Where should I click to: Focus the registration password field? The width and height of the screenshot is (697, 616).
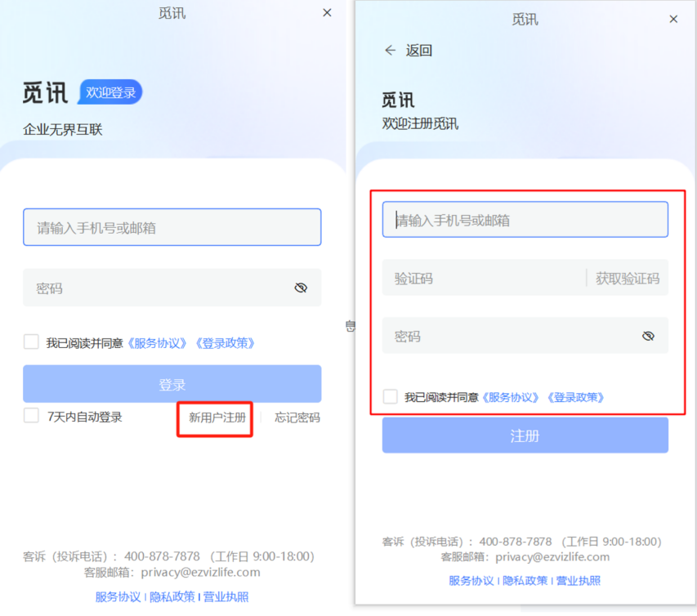pyautogui.click(x=525, y=336)
